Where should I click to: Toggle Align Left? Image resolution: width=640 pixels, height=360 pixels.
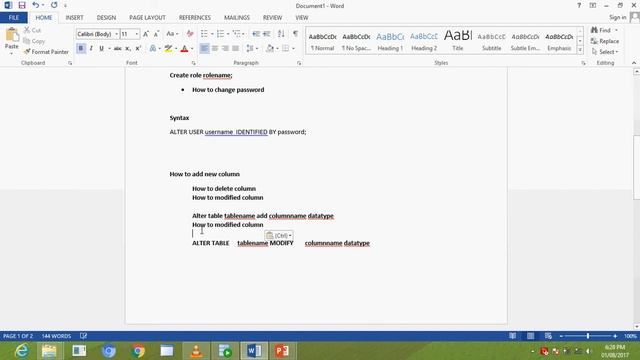(x=204, y=49)
